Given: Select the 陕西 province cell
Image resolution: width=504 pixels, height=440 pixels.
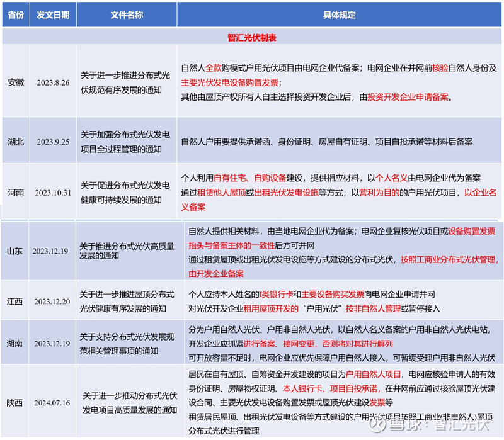Looking at the screenshot, I should click(x=14, y=402).
